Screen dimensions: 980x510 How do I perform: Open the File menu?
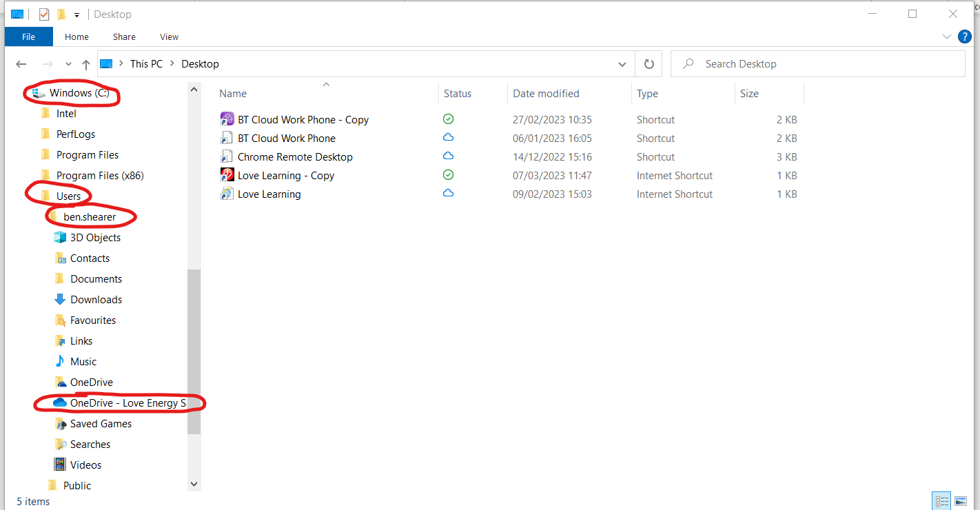(x=29, y=37)
